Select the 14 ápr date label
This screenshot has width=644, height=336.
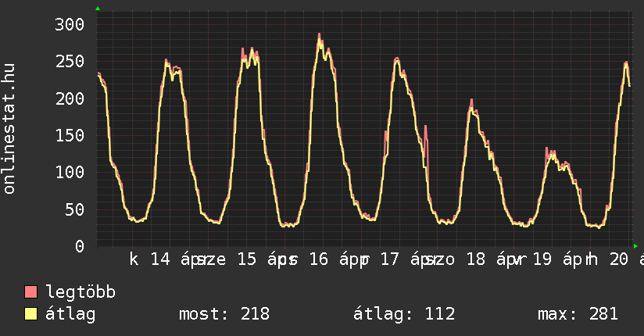[174, 260]
